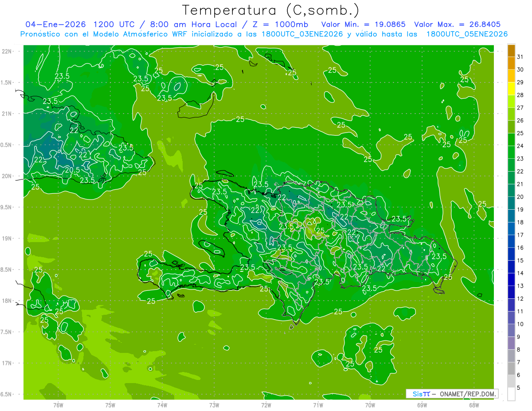Click "Valor Min. = 19.0865" text
532x411 pixels.
pos(364,24)
